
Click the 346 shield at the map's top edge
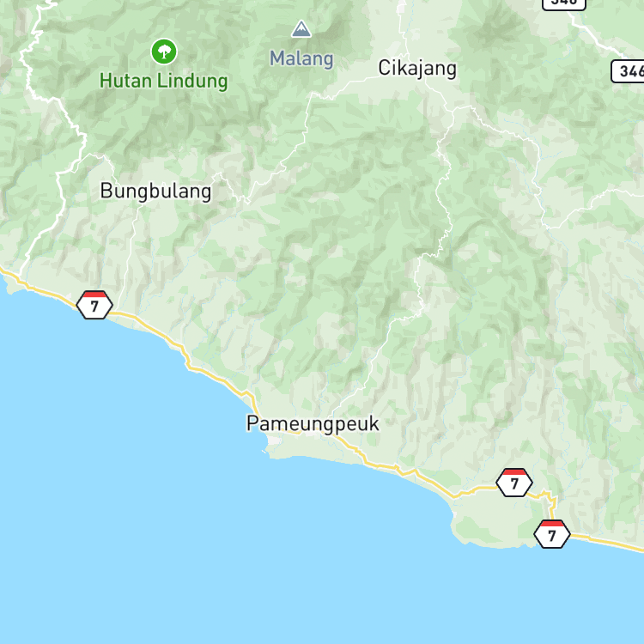click(564, 3)
